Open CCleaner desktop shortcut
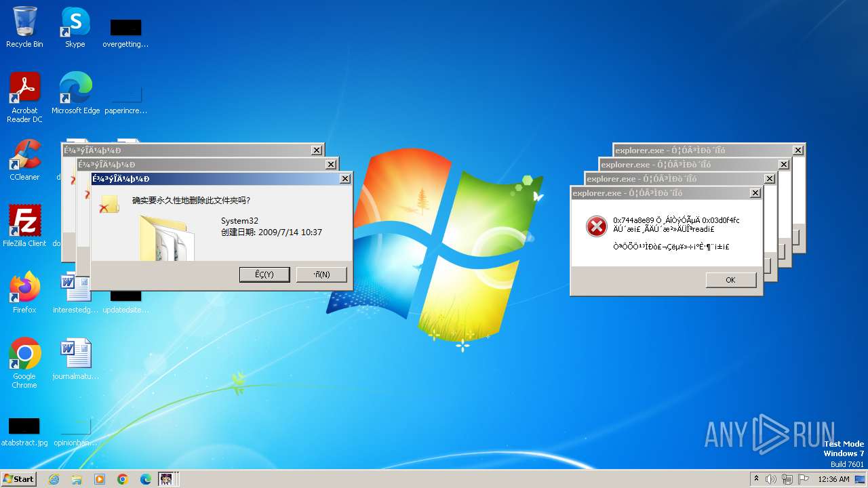The width and height of the screenshot is (868, 488). pos(25,160)
